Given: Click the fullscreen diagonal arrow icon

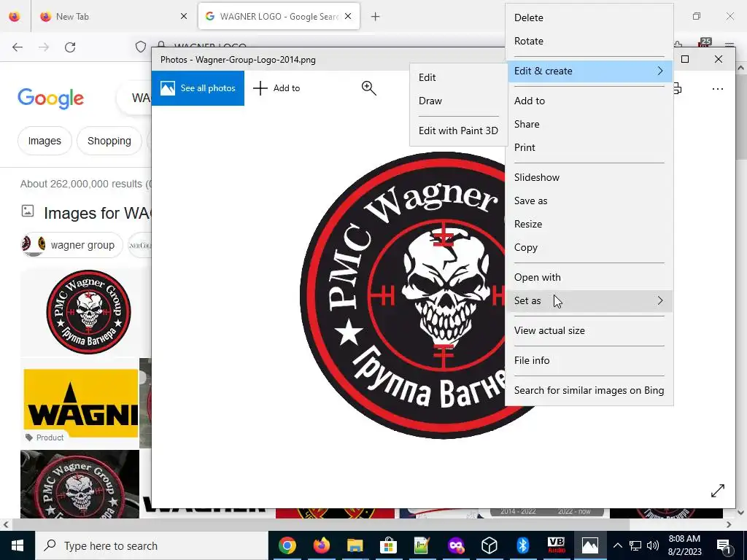Looking at the screenshot, I should coord(718,491).
